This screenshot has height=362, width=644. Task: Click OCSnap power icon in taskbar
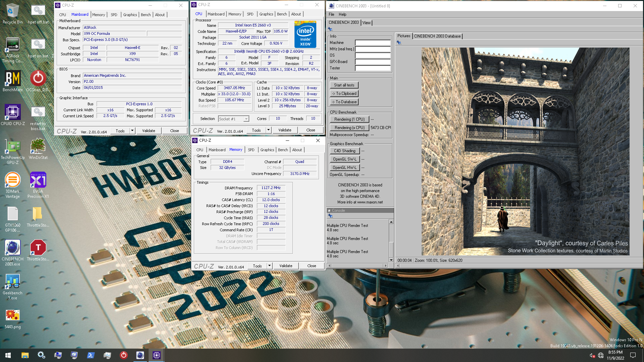(x=123, y=355)
